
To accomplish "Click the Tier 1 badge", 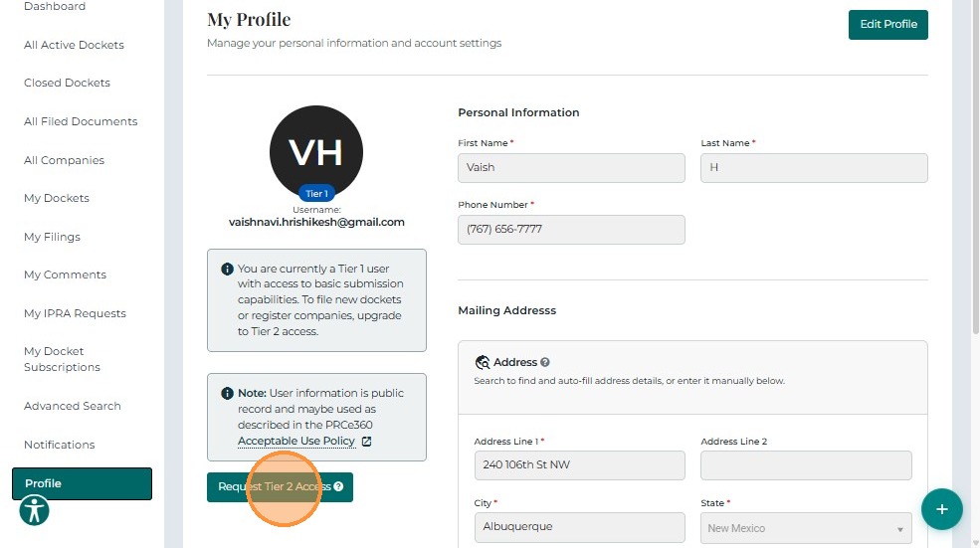I will 316,193.
